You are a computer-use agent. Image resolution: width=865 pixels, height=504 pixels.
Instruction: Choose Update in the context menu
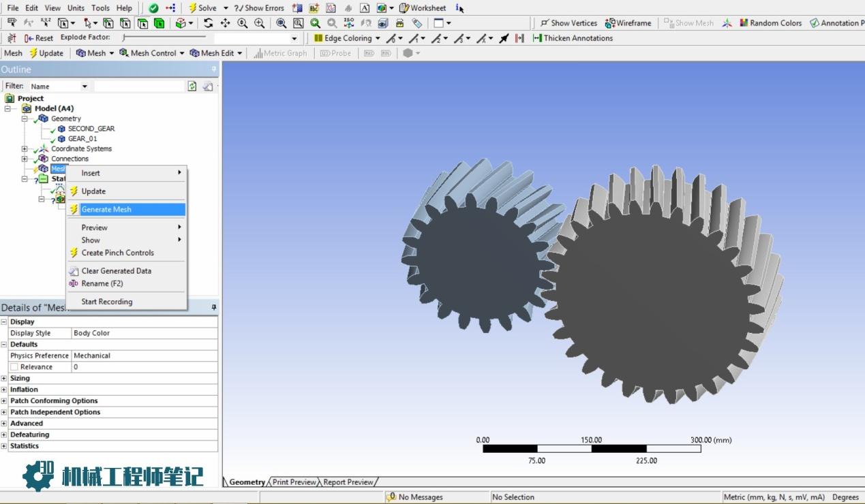click(126, 191)
